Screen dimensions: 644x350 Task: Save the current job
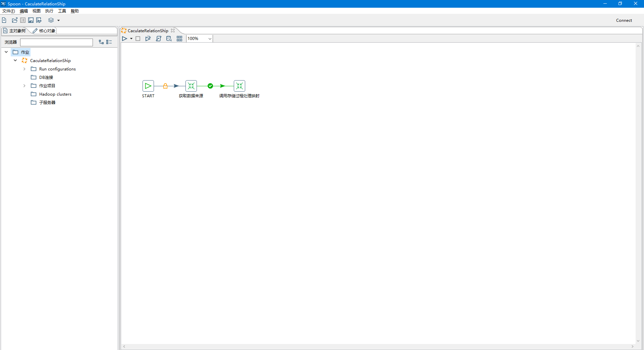click(31, 20)
